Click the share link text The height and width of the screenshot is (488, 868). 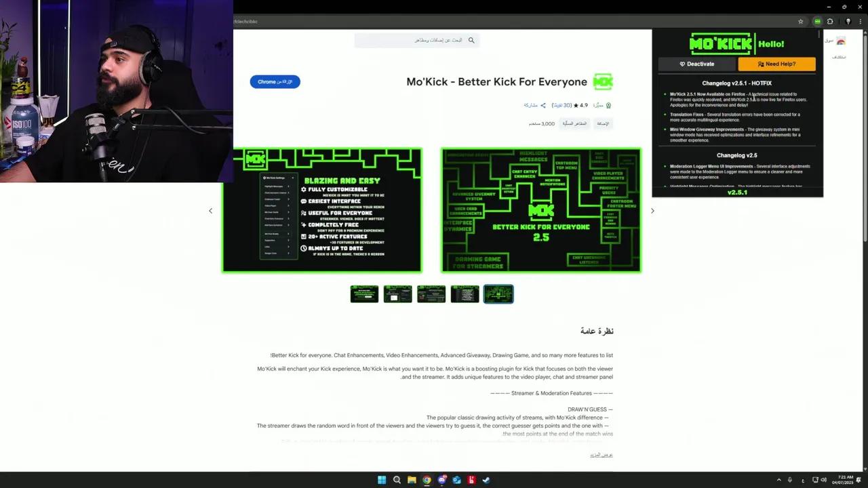530,106
